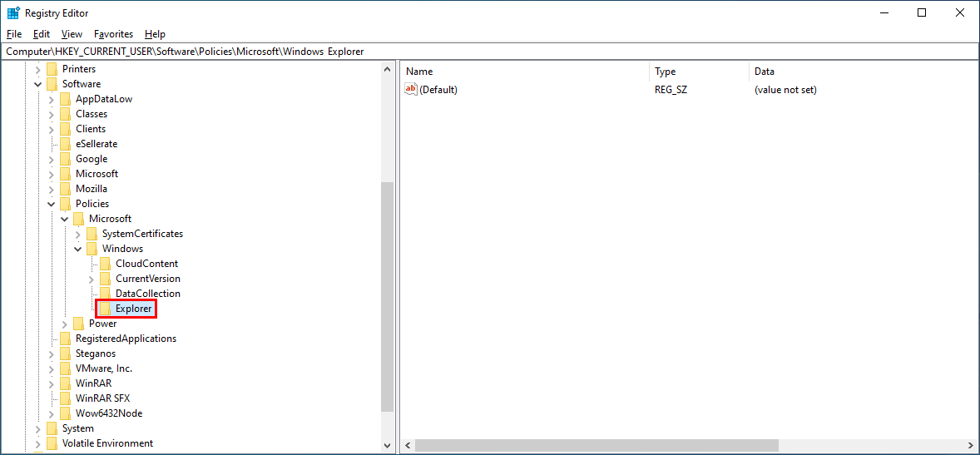The height and width of the screenshot is (455, 980).
Task: Click the eSellerate folder icon
Action: tap(65, 144)
